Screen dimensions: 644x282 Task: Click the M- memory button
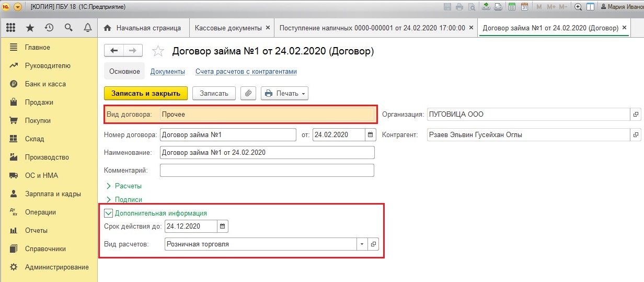click(x=563, y=7)
